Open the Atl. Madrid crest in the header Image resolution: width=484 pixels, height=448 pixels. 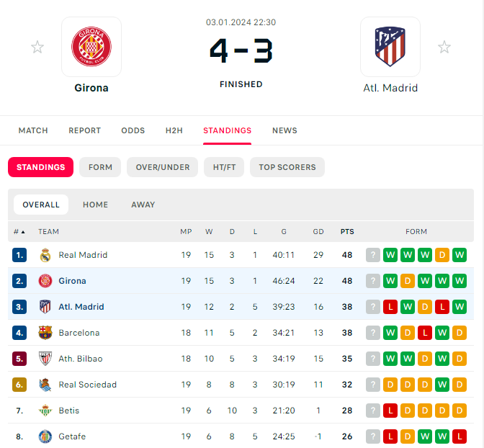tap(390, 47)
